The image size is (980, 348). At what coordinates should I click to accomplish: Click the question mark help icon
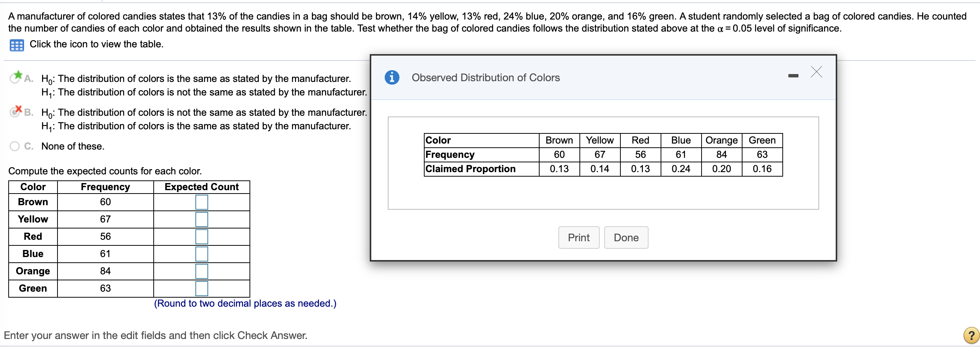pos(971,335)
